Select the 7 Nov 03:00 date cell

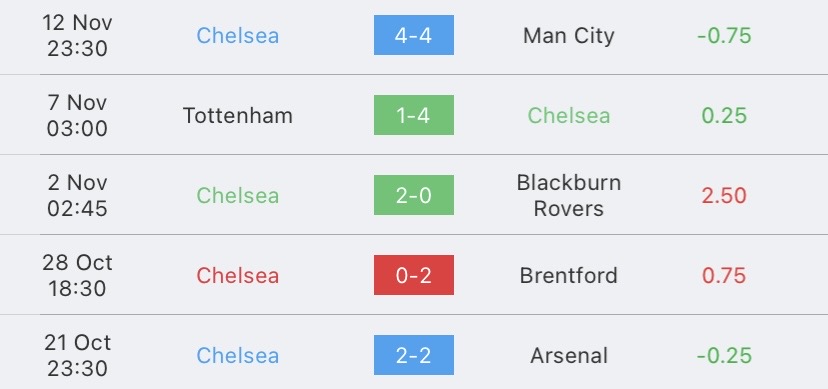[77, 115]
